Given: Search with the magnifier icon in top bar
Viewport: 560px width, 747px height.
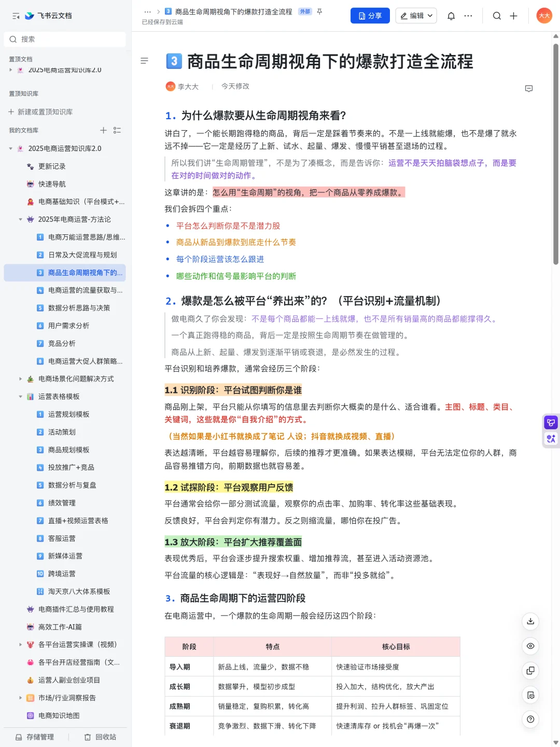Looking at the screenshot, I should pos(497,16).
